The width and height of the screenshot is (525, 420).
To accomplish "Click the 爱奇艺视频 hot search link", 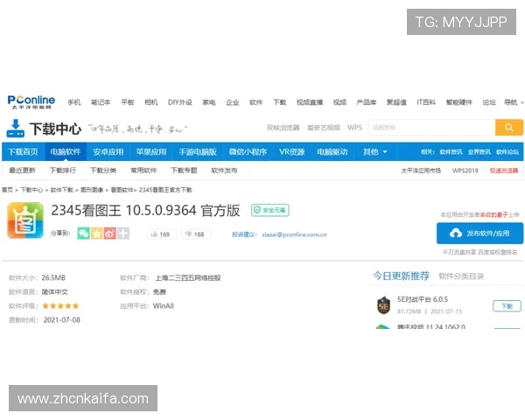I will 324,128.
